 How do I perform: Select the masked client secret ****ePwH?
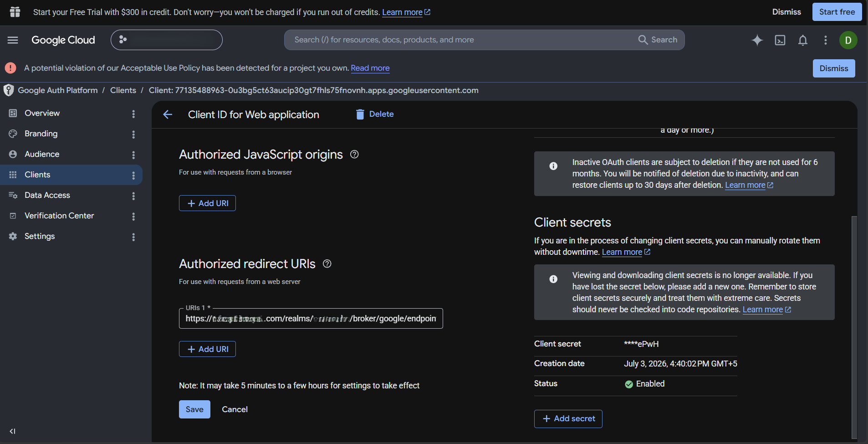click(x=641, y=344)
